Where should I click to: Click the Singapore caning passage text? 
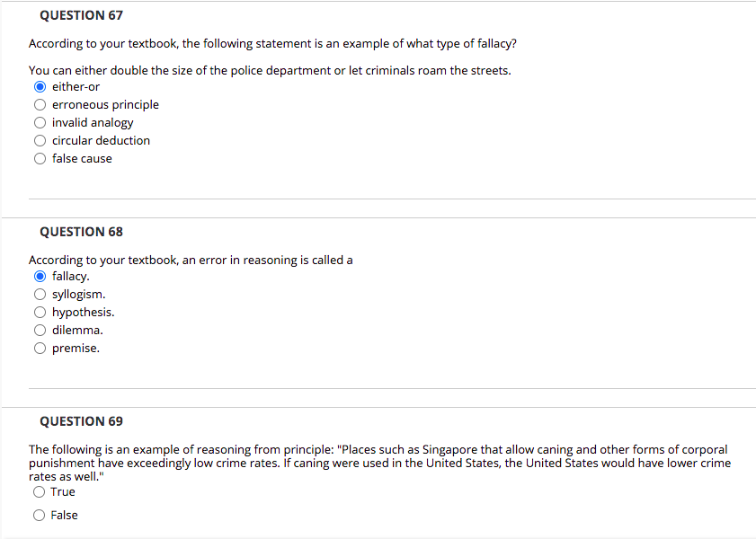click(378, 463)
